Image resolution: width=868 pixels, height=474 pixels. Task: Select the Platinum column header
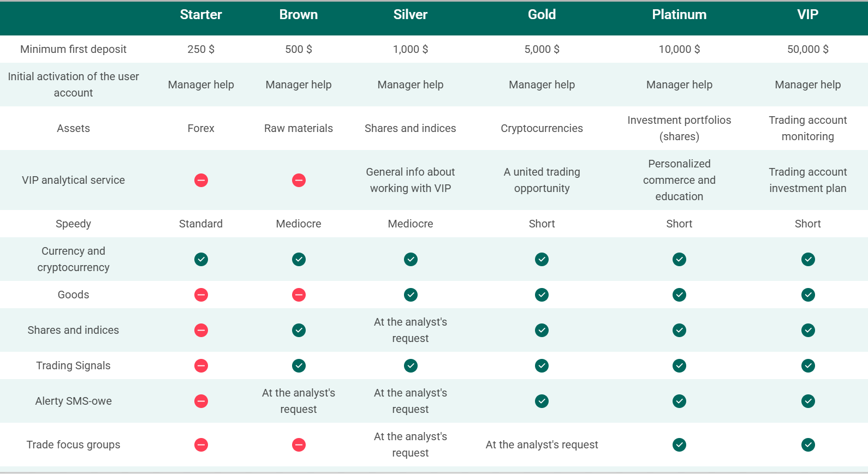(679, 15)
